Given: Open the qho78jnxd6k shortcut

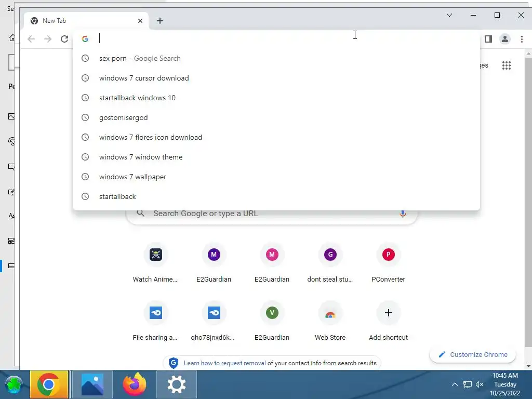Looking at the screenshot, I should pos(214,322).
